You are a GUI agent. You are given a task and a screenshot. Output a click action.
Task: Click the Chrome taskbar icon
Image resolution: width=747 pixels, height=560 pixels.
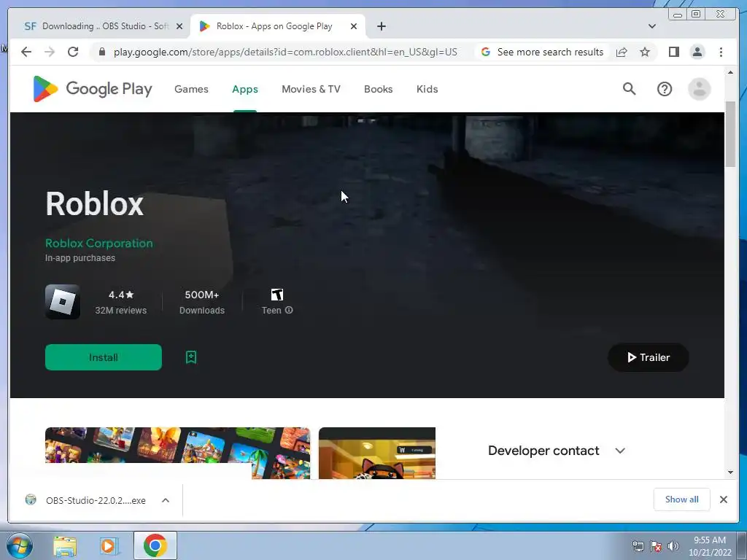click(155, 545)
